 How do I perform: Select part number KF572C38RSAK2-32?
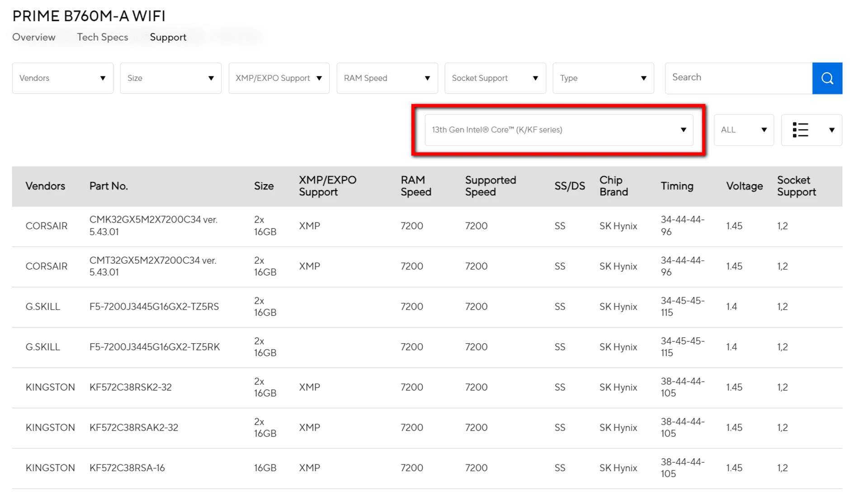(x=133, y=427)
